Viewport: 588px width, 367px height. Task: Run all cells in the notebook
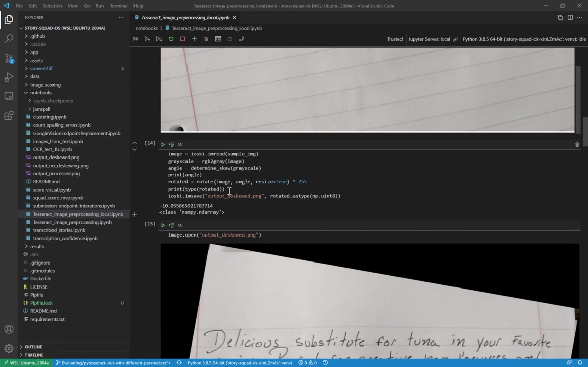pos(136,39)
